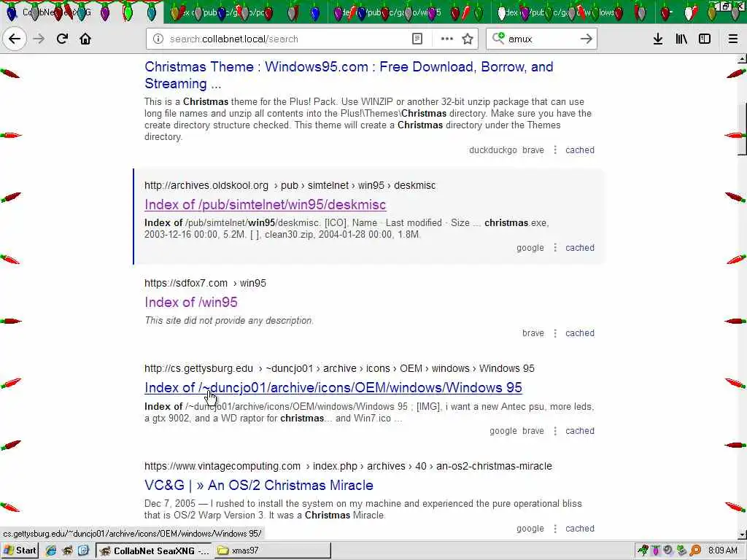Click cached link for deskmisc result
Image resolution: width=747 pixels, height=560 pixels.
click(x=580, y=248)
